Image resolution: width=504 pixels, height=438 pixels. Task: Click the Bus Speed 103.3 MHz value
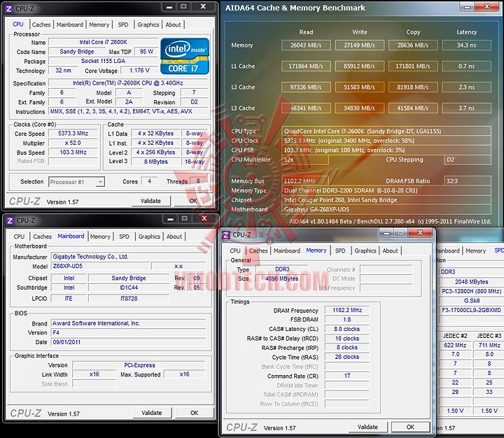click(x=73, y=153)
